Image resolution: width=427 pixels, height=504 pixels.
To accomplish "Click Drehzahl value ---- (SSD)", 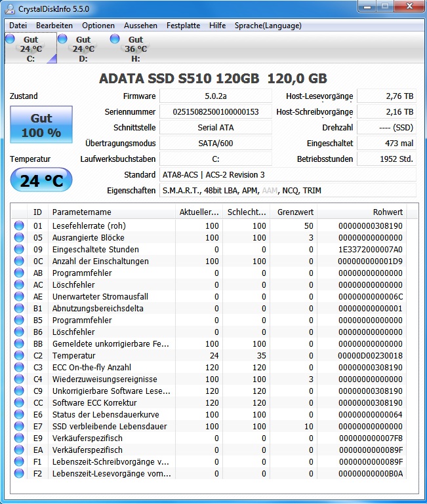I will pos(386,127).
